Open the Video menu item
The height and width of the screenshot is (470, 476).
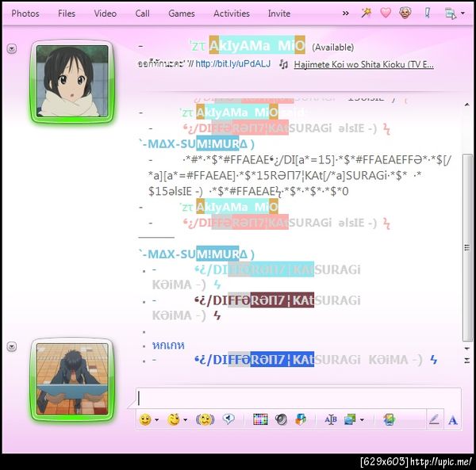tap(105, 13)
